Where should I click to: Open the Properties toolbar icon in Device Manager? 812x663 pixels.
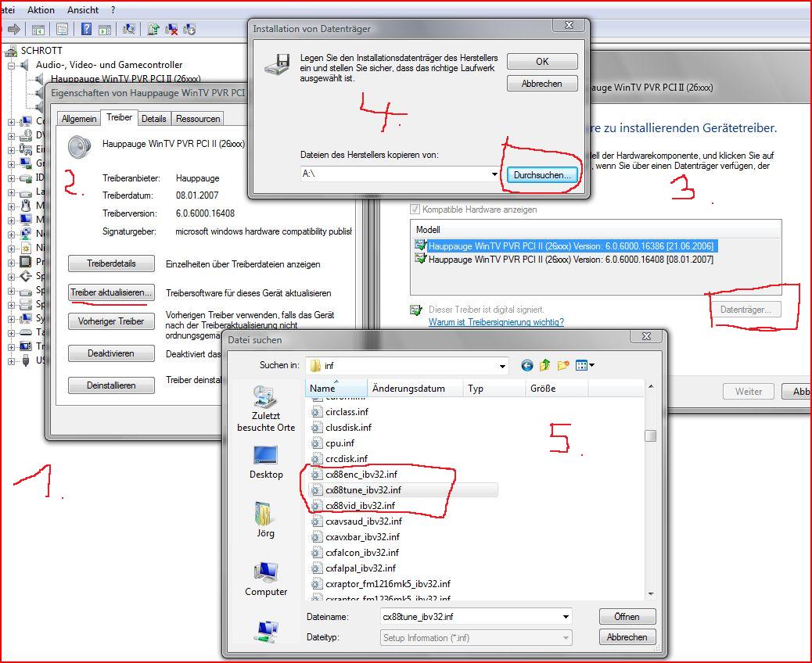[62, 30]
